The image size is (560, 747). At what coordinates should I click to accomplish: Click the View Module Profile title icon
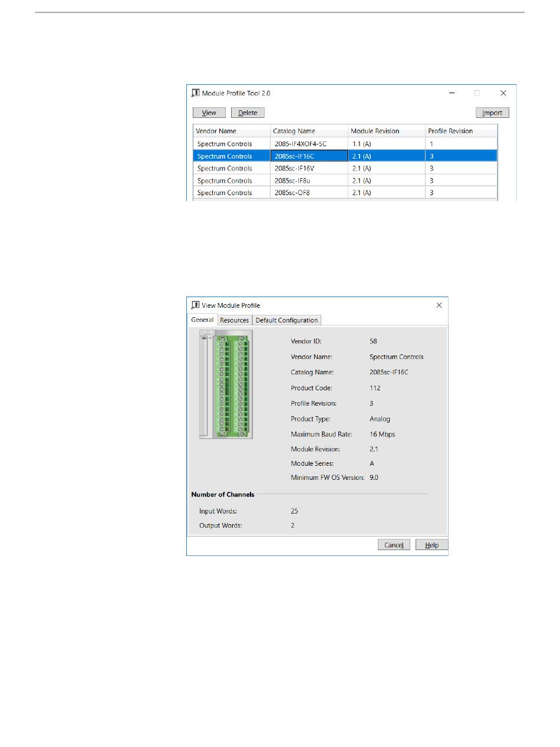click(x=196, y=305)
